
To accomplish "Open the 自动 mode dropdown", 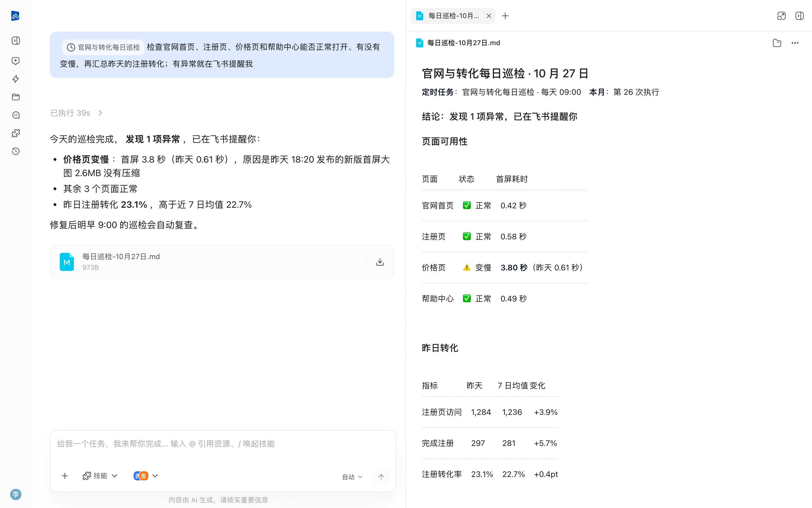I will [352, 477].
